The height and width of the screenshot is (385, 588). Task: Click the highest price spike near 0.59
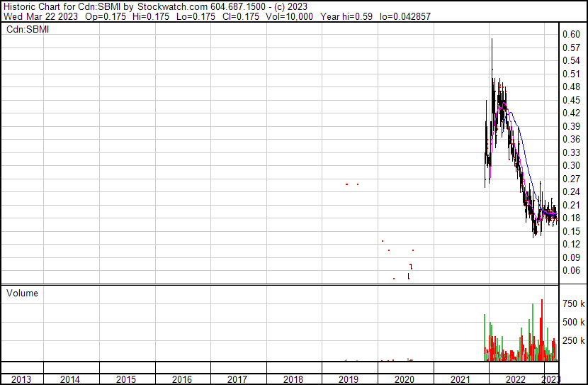coord(492,40)
